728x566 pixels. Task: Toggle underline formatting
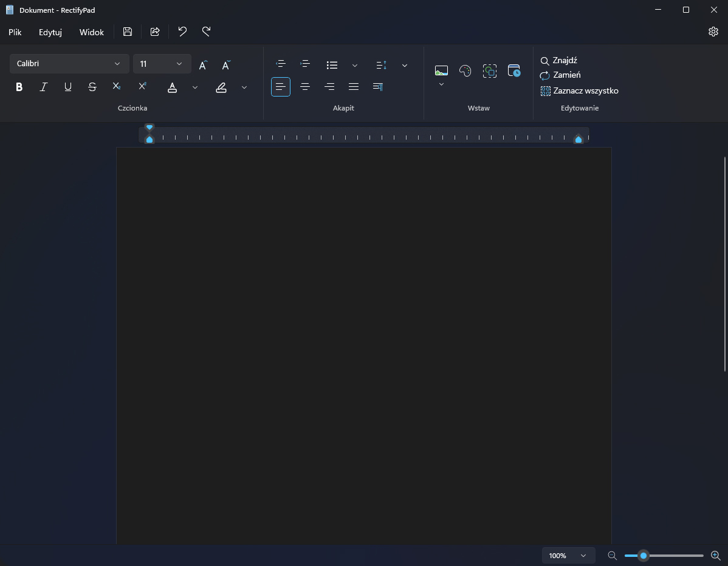click(x=67, y=87)
